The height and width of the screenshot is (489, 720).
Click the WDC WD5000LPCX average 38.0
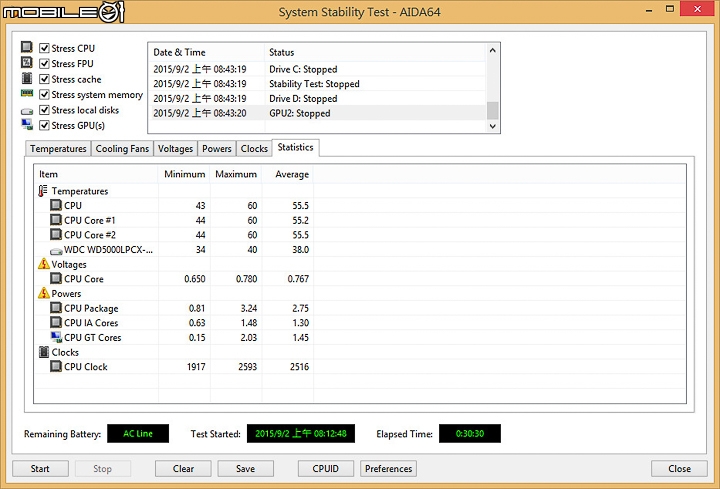coord(301,249)
